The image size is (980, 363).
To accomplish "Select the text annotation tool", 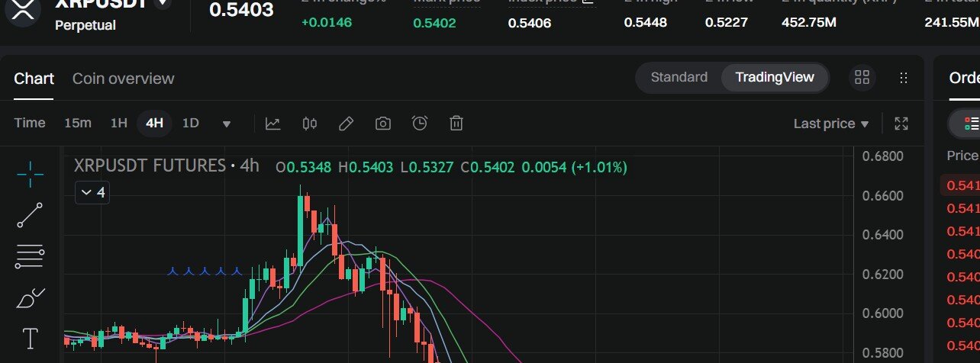I will pos(31,339).
